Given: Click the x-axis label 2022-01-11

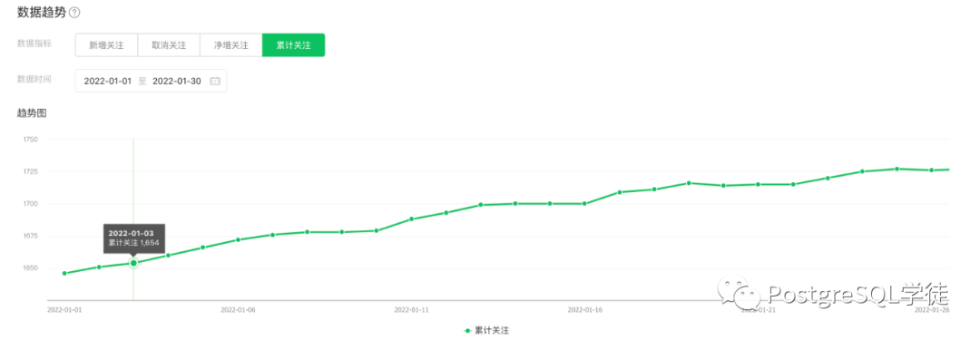Looking at the screenshot, I should click(x=411, y=309).
